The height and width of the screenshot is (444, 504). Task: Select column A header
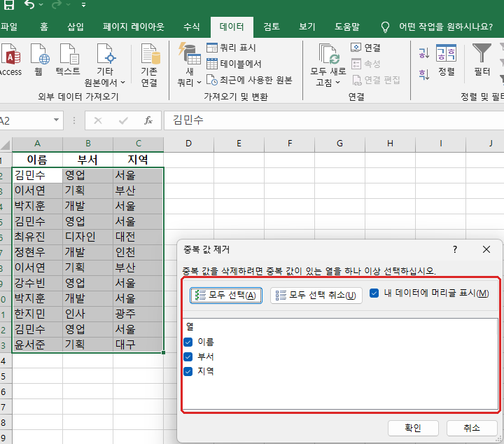(x=37, y=144)
